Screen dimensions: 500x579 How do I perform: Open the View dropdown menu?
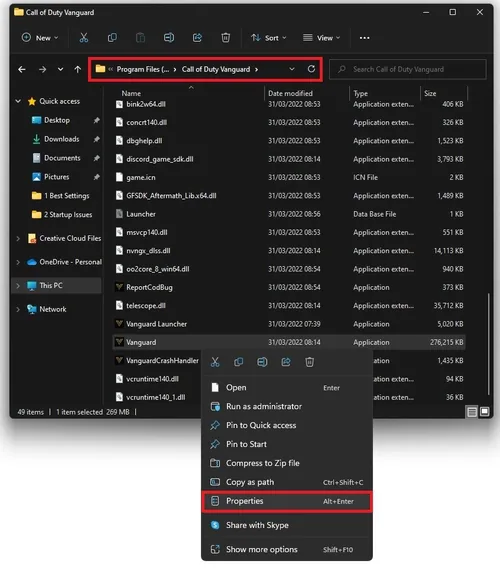pyautogui.click(x=321, y=38)
